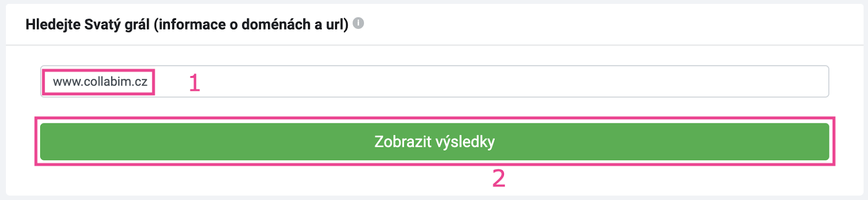Activate the search field above the green button
Image resolution: width=868 pixels, height=200 pixels.
coord(435,82)
